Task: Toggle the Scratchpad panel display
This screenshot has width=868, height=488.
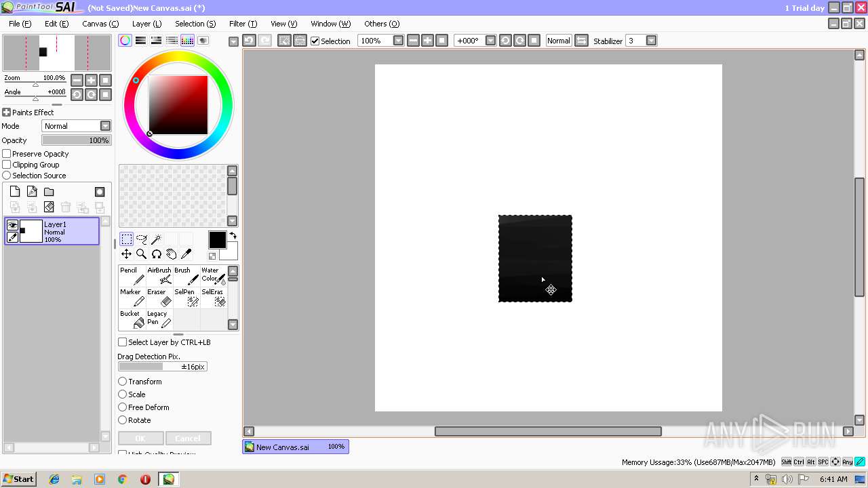Action: pyautogui.click(x=203, y=41)
